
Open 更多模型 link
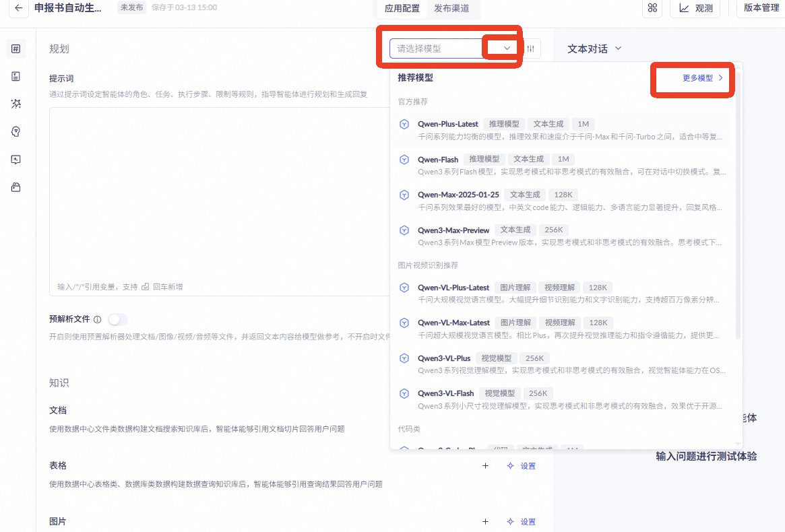point(702,78)
